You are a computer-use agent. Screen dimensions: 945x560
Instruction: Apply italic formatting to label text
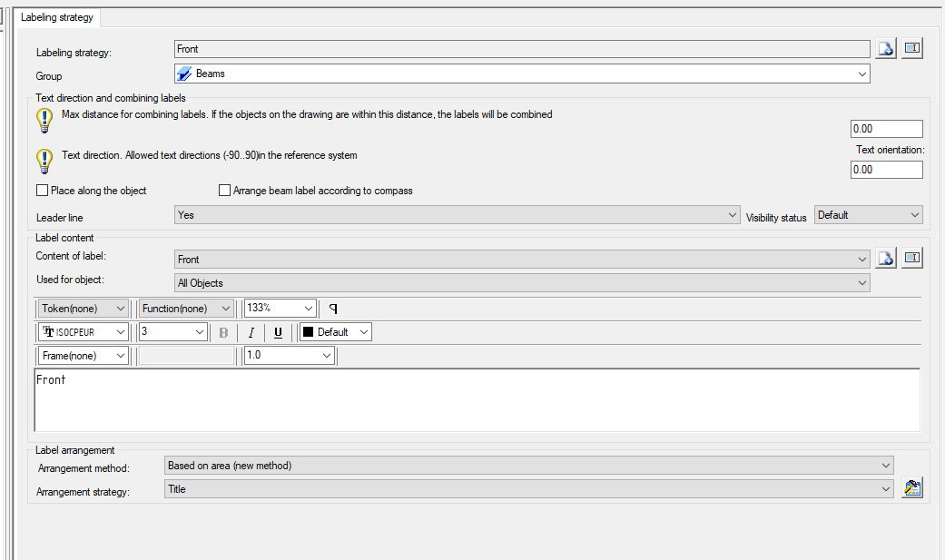tap(251, 332)
